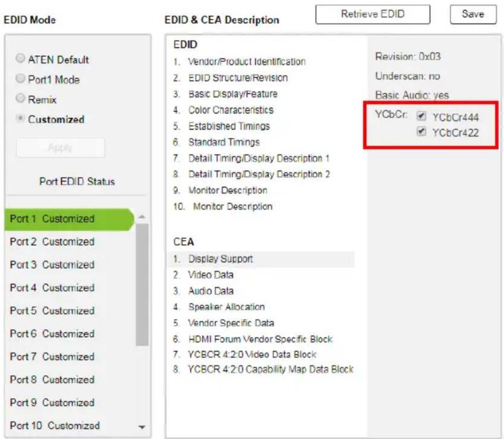Screen dimensions: 504x439
Task: Click the greyed Apply button
Action: point(61,148)
